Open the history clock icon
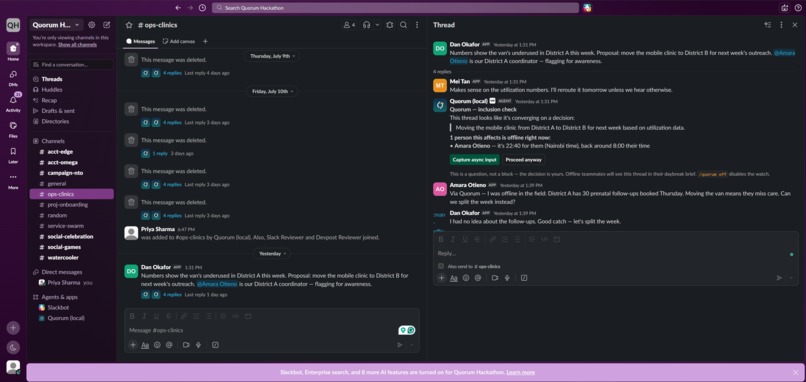The width and height of the screenshot is (806, 382). [203, 8]
